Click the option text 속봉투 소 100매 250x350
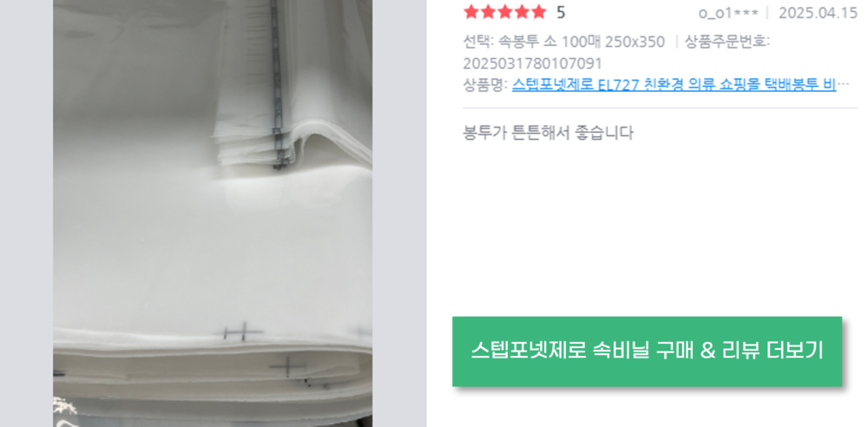Image resolution: width=868 pixels, height=427 pixels. tap(582, 42)
